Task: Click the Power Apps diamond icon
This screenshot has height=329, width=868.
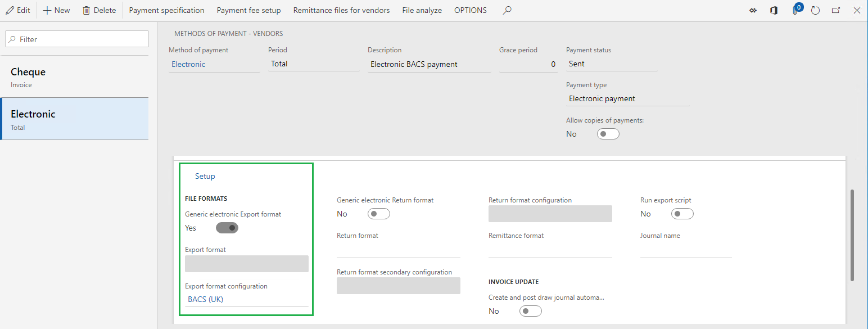Action: point(753,10)
